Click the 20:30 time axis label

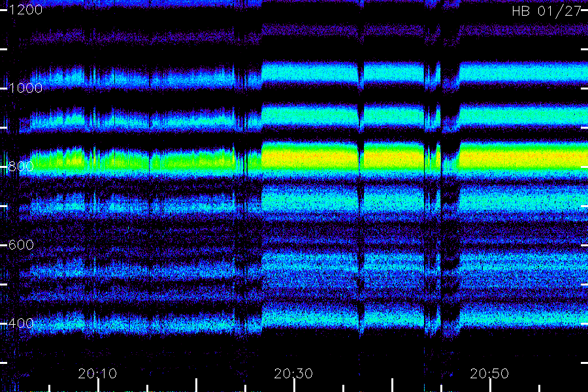[293, 374]
